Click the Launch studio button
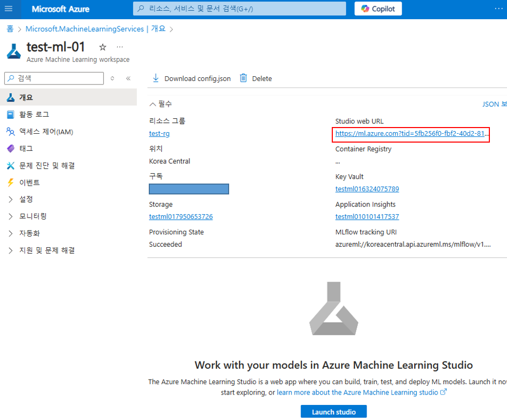The width and height of the screenshot is (507, 420). (334, 412)
